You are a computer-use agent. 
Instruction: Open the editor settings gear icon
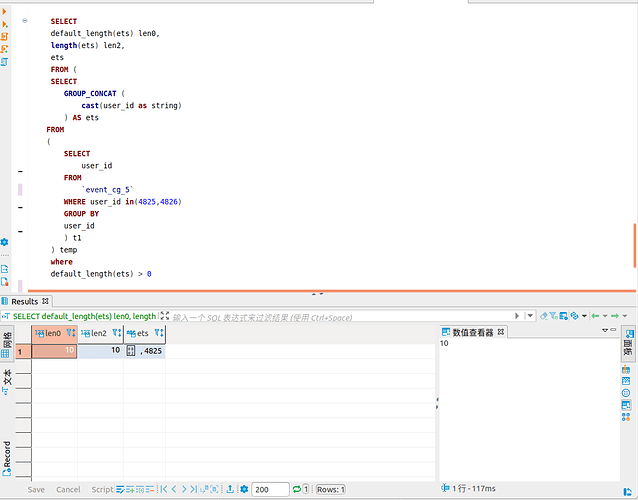[5, 242]
